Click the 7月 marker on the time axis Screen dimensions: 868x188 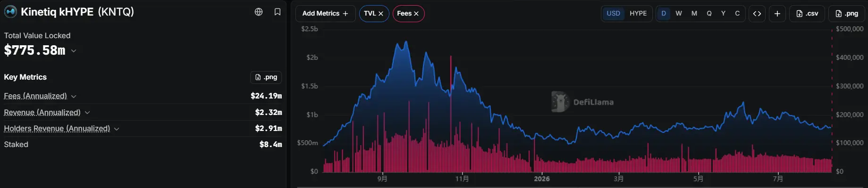(x=778, y=179)
